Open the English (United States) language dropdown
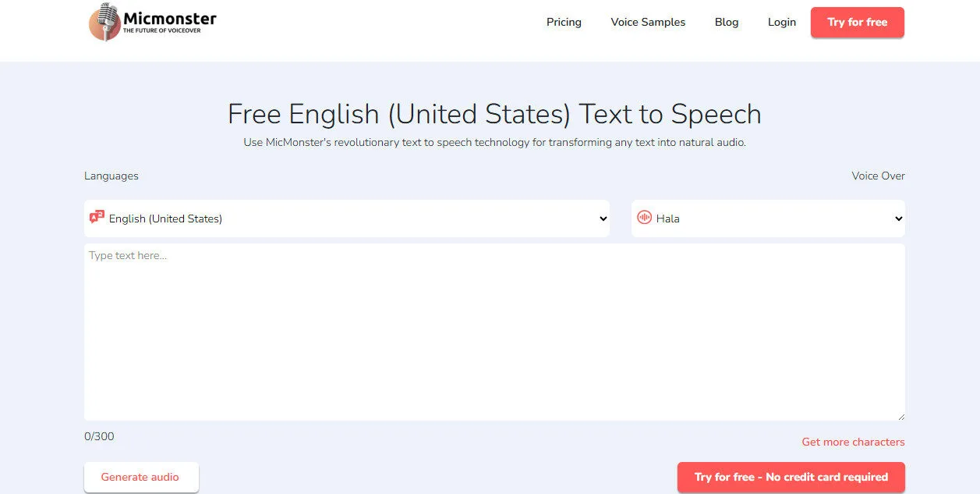The height and width of the screenshot is (494, 980). point(347,219)
